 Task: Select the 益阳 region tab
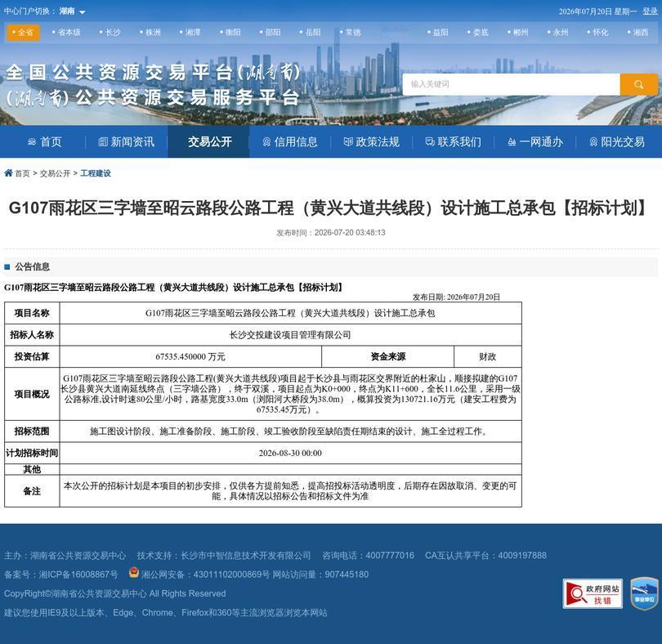(x=438, y=33)
